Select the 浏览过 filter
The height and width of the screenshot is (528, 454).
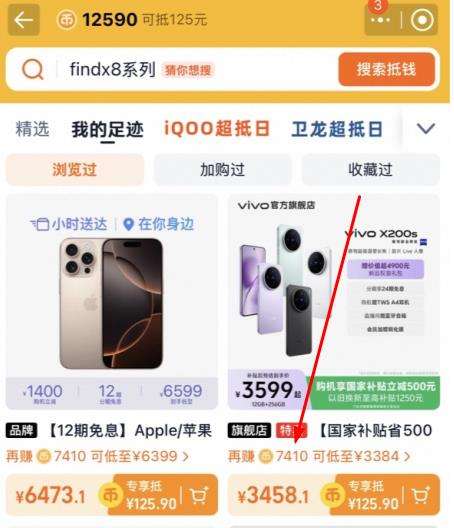pyautogui.click(x=74, y=169)
